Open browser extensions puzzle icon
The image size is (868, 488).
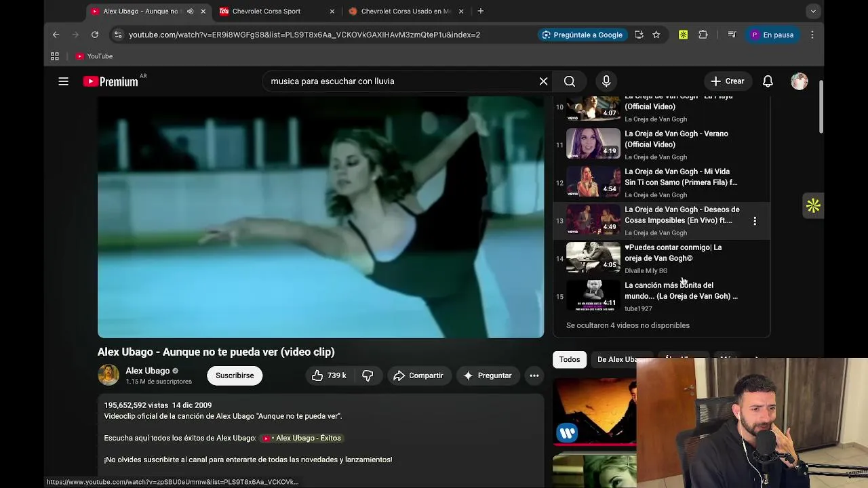point(703,35)
